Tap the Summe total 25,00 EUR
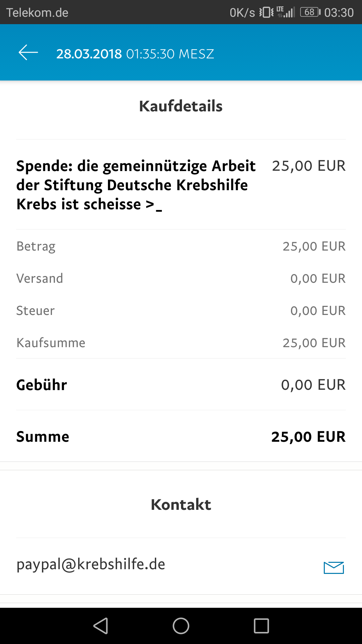 click(308, 437)
